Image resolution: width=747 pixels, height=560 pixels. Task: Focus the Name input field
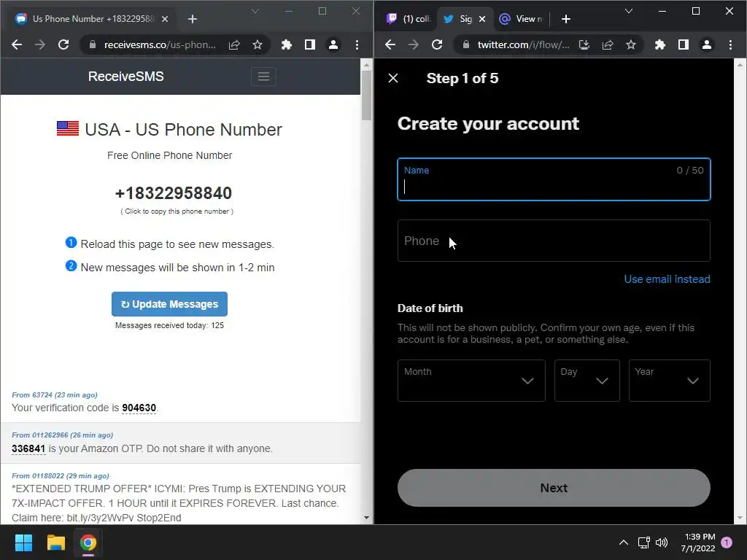point(554,179)
